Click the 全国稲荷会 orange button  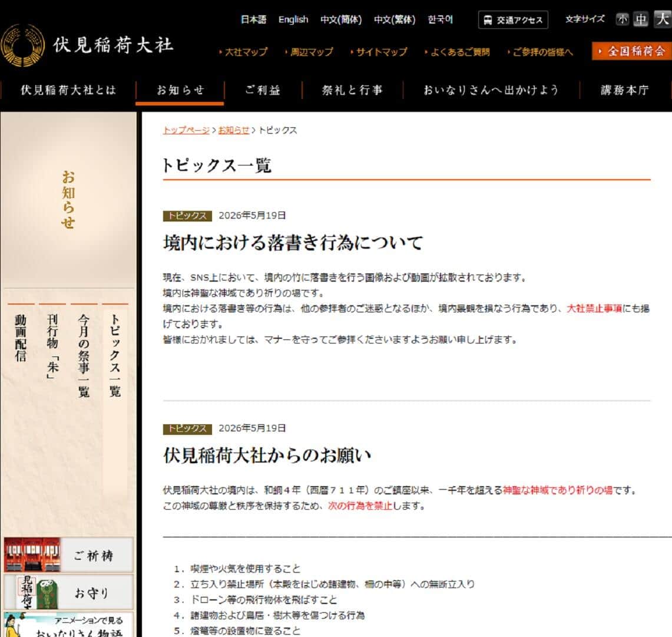[x=632, y=51]
